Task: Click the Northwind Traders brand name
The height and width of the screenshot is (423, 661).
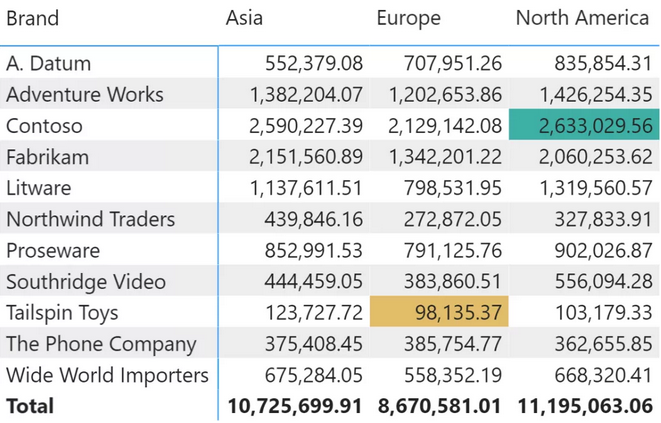Action: point(90,219)
